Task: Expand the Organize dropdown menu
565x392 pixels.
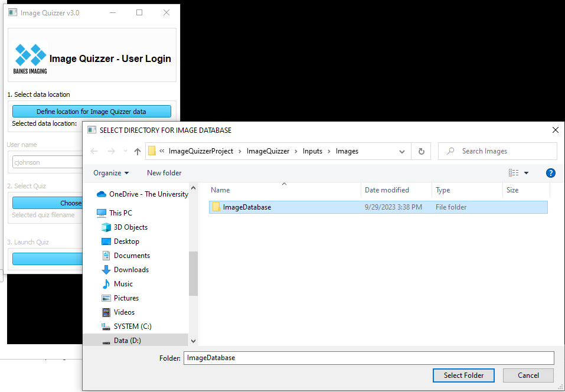Action: click(x=111, y=173)
